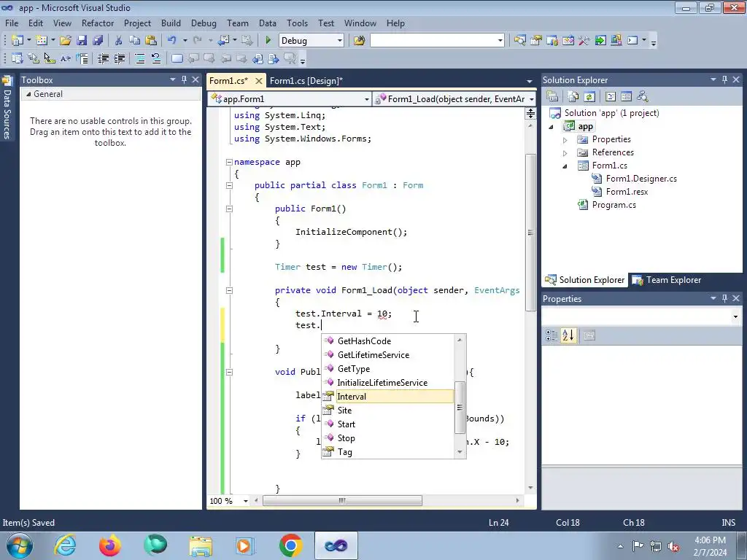747x560 pixels.
Task: Open Program.cs in Solution Explorer
Action: 614,205
